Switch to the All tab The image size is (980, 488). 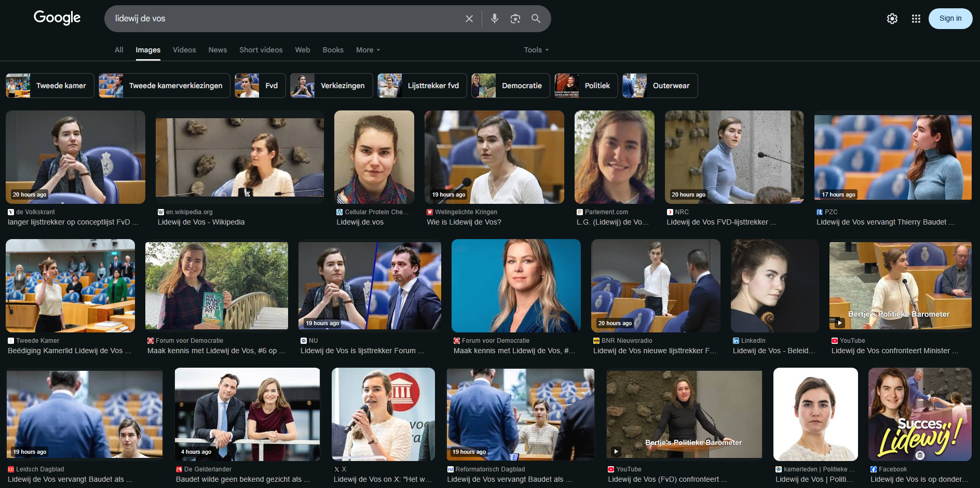[x=119, y=50]
